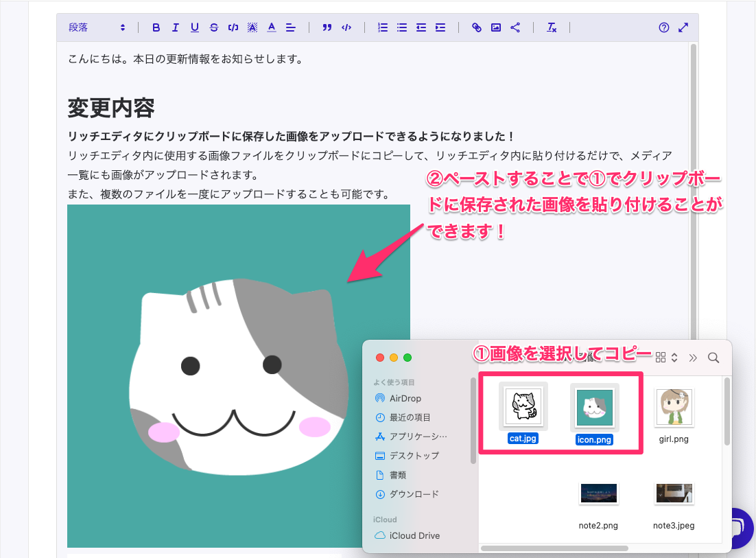Open the Finder view mode switcher dropdown

click(666, 357)
